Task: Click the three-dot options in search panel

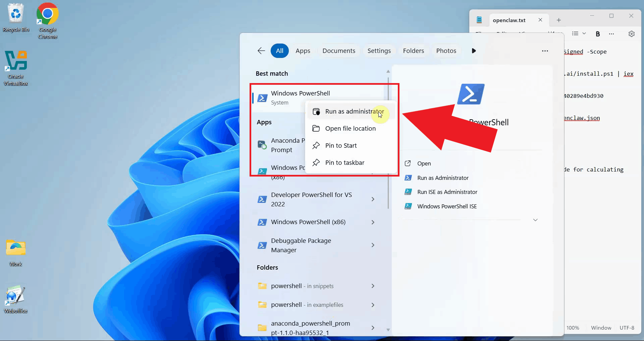Action: click(545, 51)
